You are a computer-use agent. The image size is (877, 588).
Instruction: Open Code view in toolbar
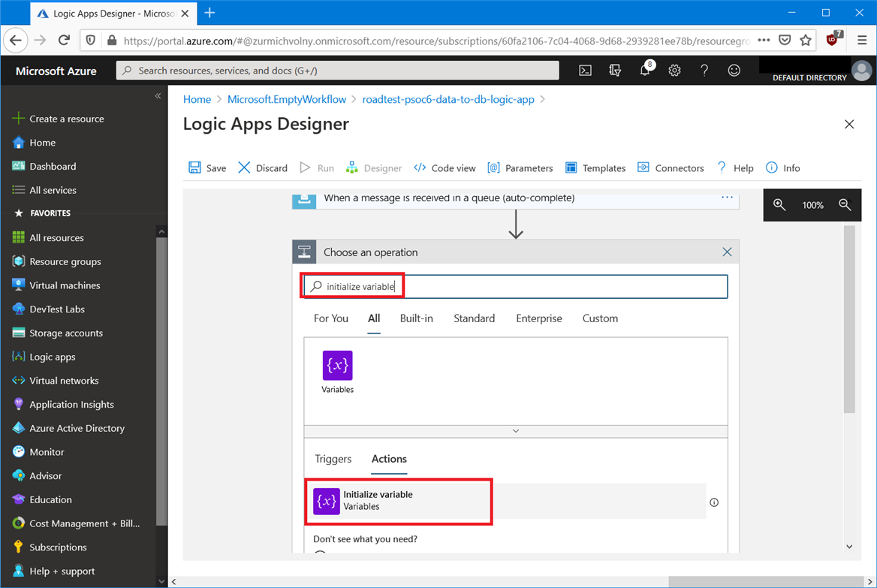[445, 168]
